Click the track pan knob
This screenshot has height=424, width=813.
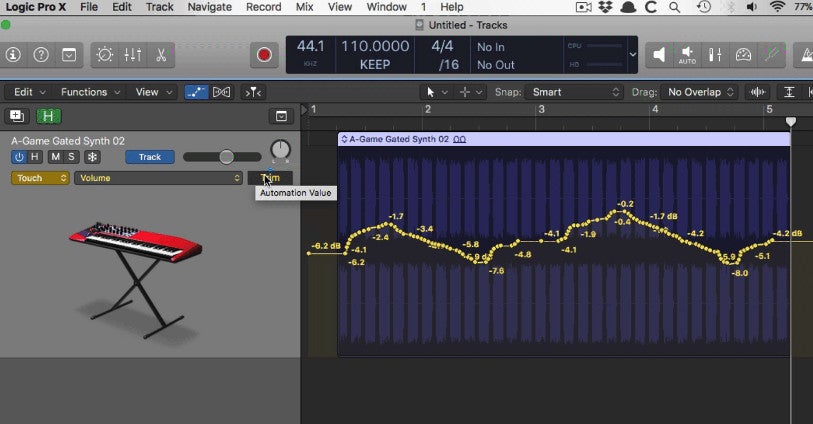(281, 150)
